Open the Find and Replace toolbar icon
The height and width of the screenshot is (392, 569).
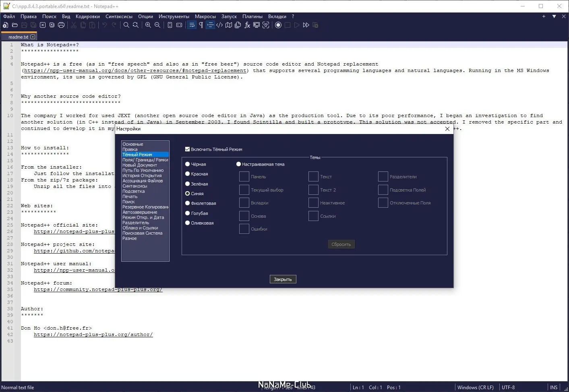tap(136, 25)
